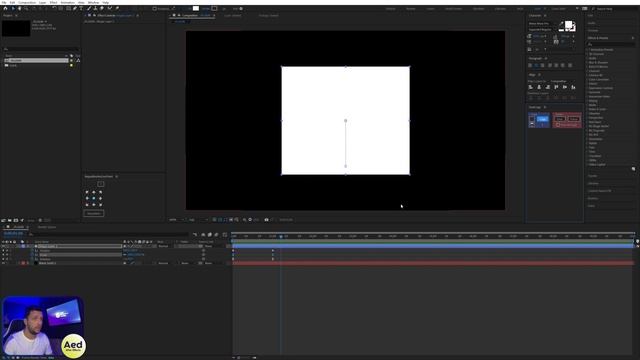Enable the Snapping checkbox in the toolbar
The height and width of the screenshot is (360, 640).
[155, 9]
